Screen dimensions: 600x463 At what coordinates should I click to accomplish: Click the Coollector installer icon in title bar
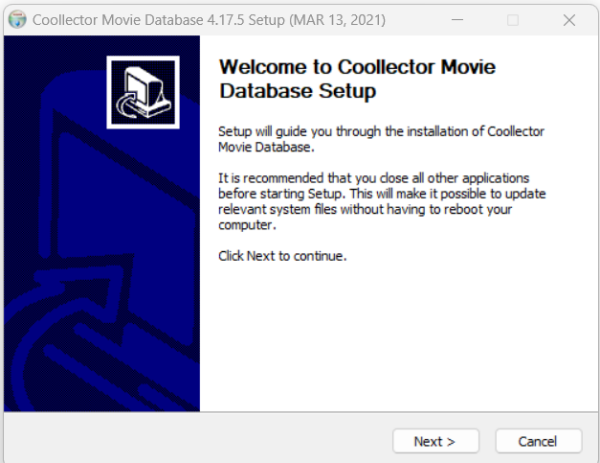[17, 20]
